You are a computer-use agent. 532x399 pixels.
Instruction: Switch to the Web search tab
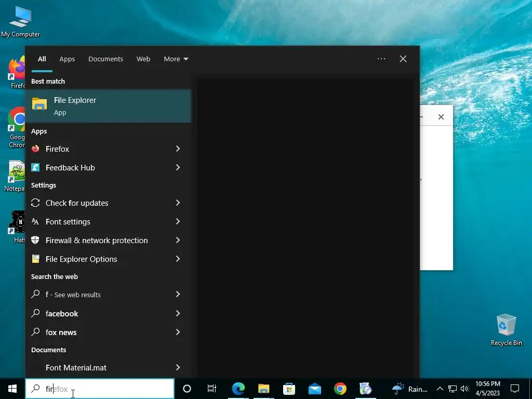click(x=143, y=59)
